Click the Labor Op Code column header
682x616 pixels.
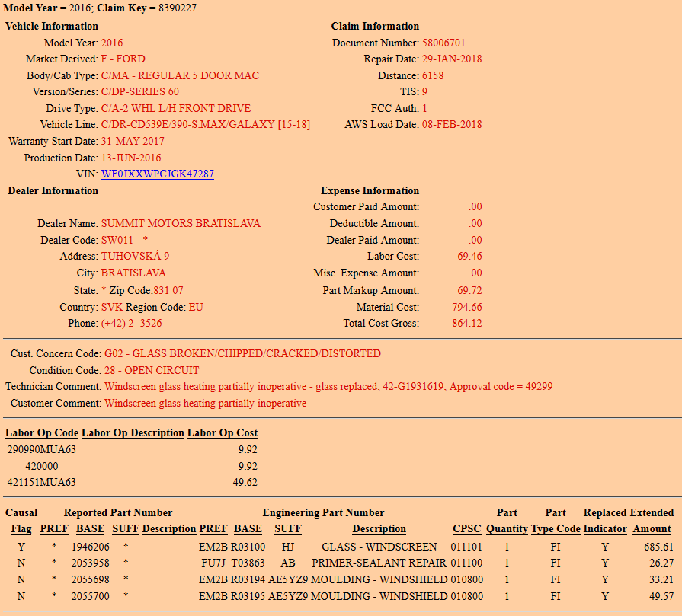tap(42, 432)
